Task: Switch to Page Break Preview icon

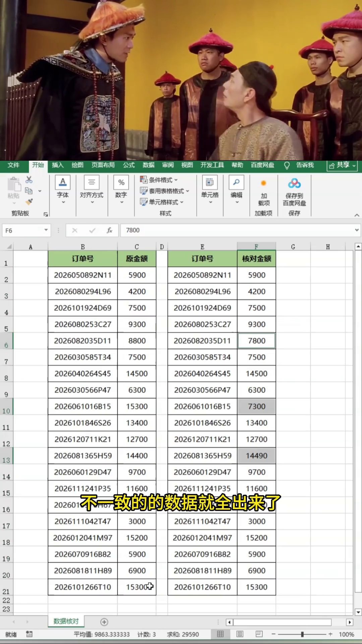Action: coord(259,634)
